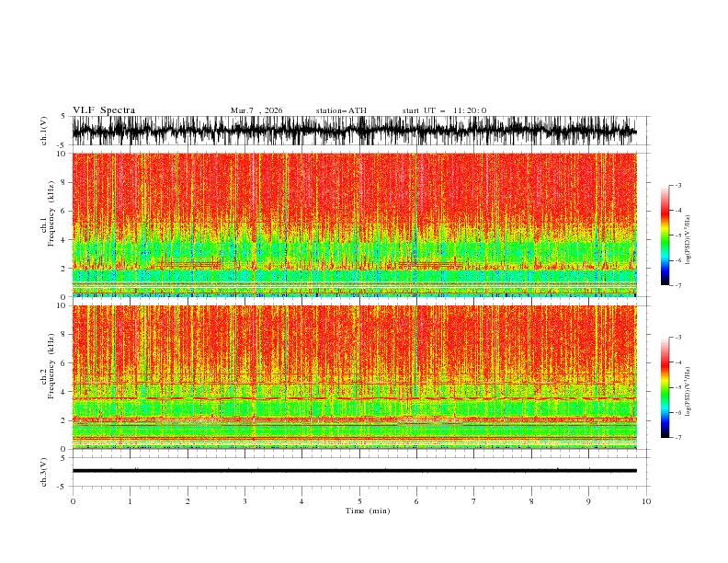Viewport: 728px width, 563px height.
Task: Click the ch.3 flat black trace
Action: [354, 471]
